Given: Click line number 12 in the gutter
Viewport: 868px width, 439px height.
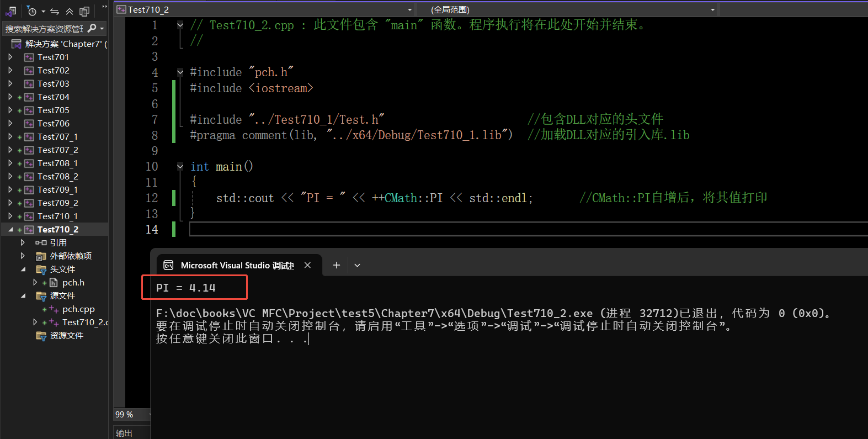Looking at the screenshot, I should point(152,198).
